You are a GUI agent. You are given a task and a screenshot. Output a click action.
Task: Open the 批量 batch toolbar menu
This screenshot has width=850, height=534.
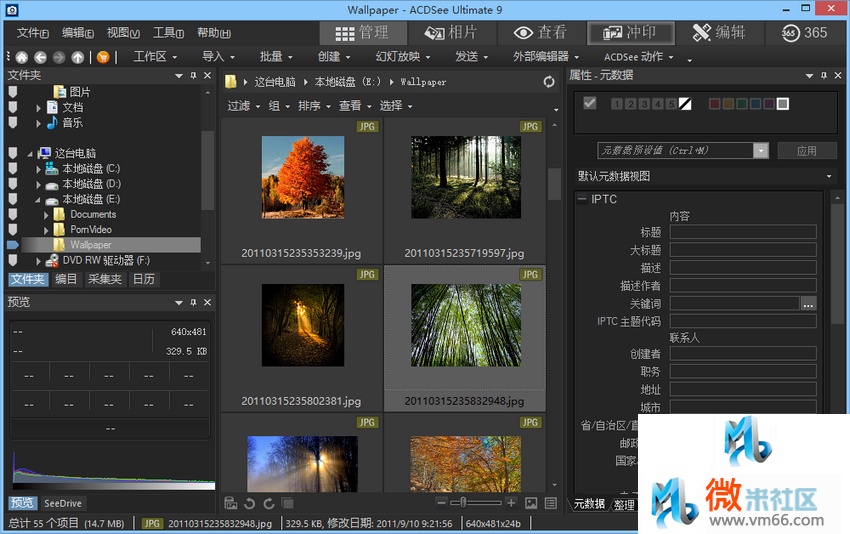pyautogui.click(x=276, y=56)
